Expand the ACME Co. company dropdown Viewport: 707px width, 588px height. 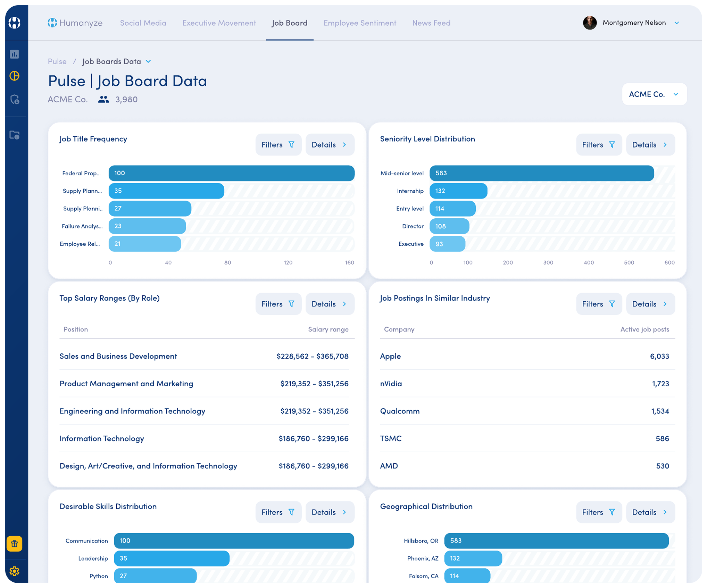[654, 94]
